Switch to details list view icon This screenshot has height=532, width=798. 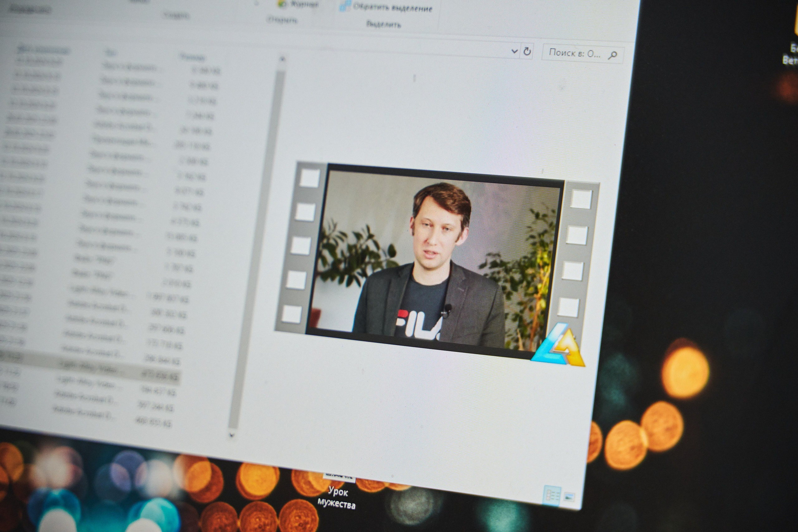(552, 495)
